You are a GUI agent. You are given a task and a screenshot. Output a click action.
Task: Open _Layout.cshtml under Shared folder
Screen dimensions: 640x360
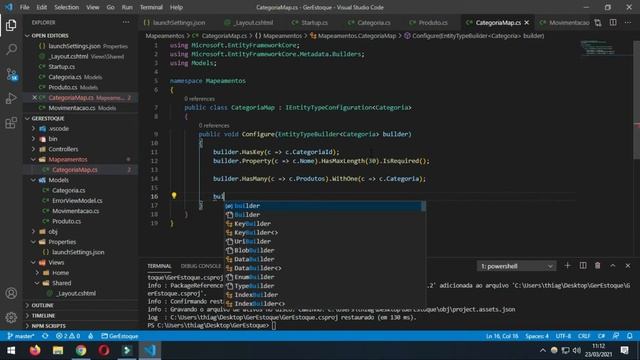pos(76,293)
